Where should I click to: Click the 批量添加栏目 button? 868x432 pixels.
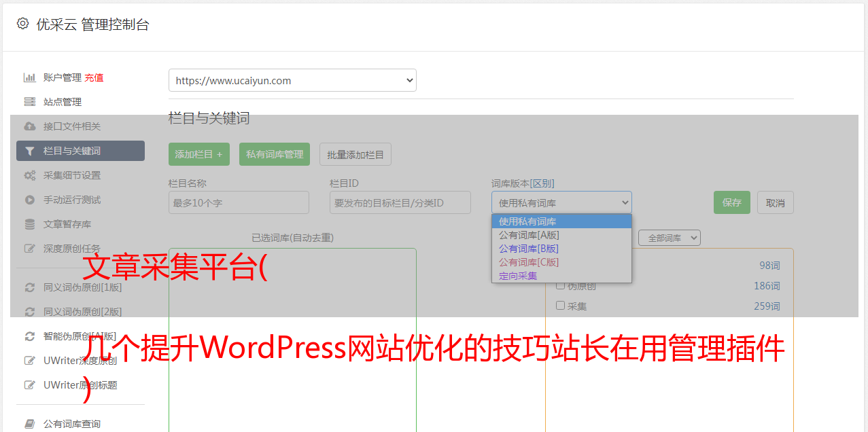click(x=355, y=154)
